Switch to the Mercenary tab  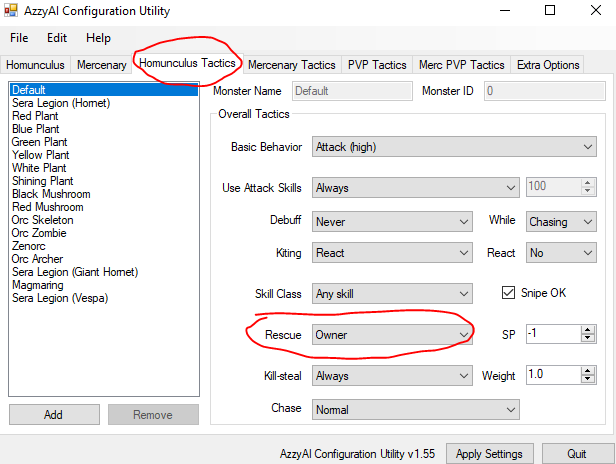coord(101,65)
